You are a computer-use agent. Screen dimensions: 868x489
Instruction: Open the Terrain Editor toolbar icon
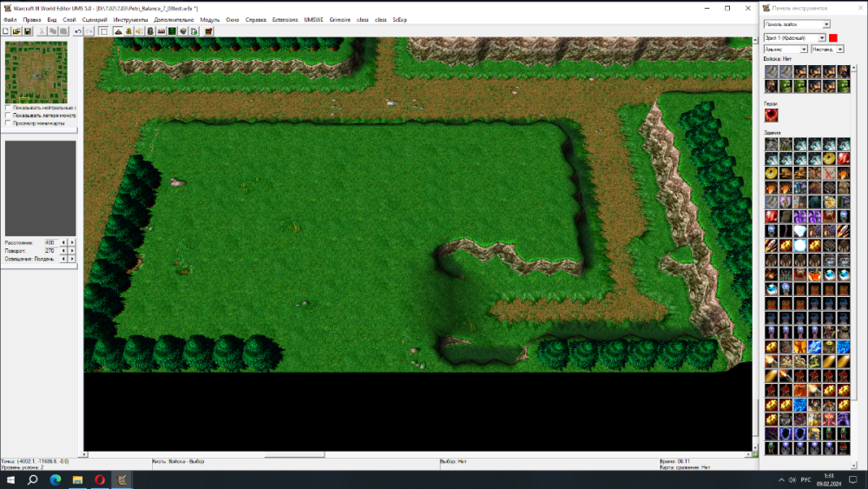(118, 31)
